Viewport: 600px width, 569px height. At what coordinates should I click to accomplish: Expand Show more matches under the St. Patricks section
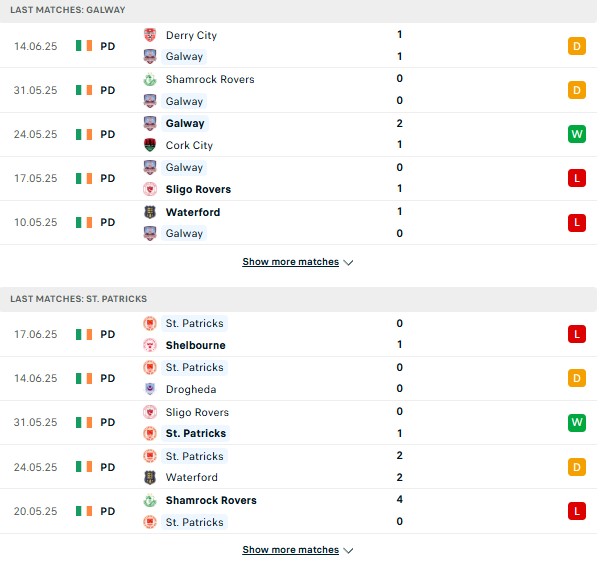[290, 549]
